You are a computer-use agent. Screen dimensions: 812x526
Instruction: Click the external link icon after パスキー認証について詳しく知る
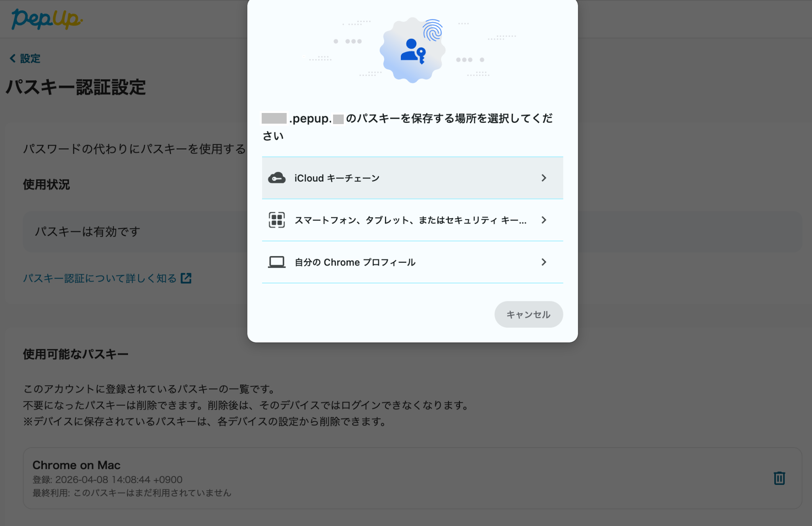(186, 278)
